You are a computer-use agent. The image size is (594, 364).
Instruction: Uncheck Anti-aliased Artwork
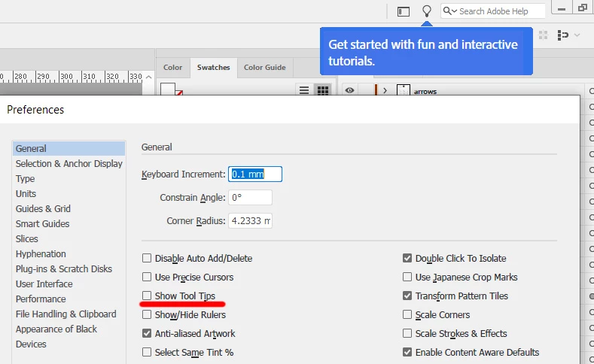tap(147, 333)
